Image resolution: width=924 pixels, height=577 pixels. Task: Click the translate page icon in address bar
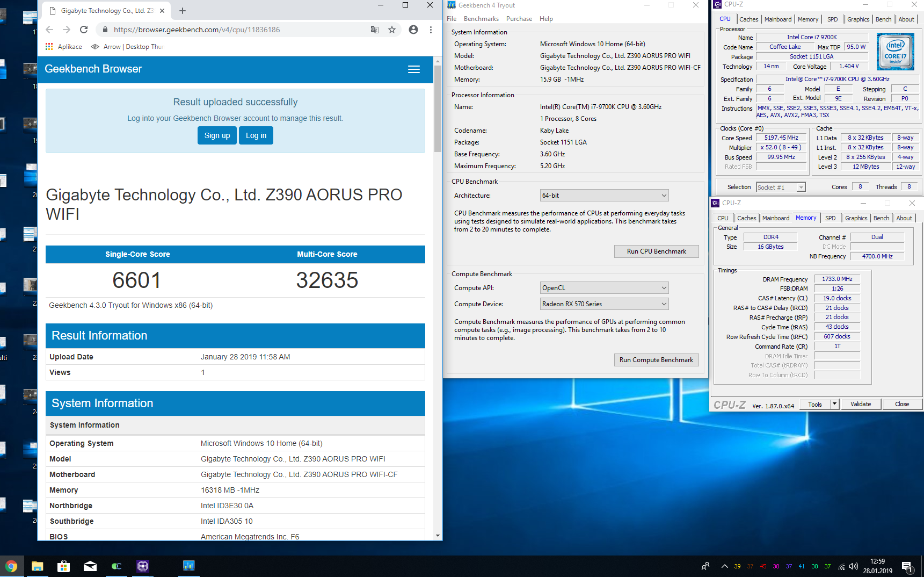point(375,30)
